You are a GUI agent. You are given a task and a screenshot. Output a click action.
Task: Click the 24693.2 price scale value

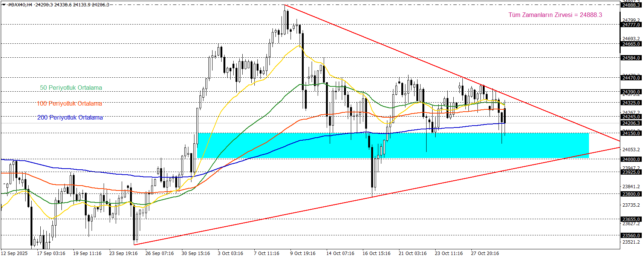pyautogui.click(x=631, y=38)
